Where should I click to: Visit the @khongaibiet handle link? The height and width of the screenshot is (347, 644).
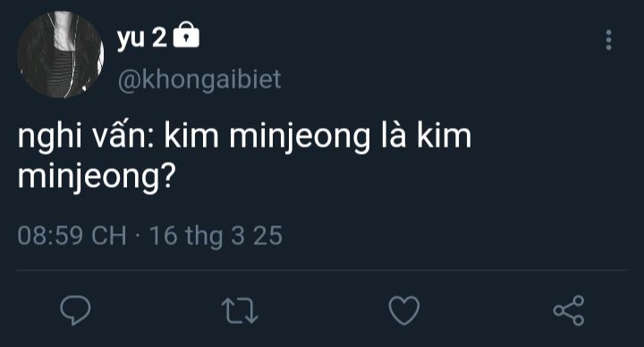199,79
